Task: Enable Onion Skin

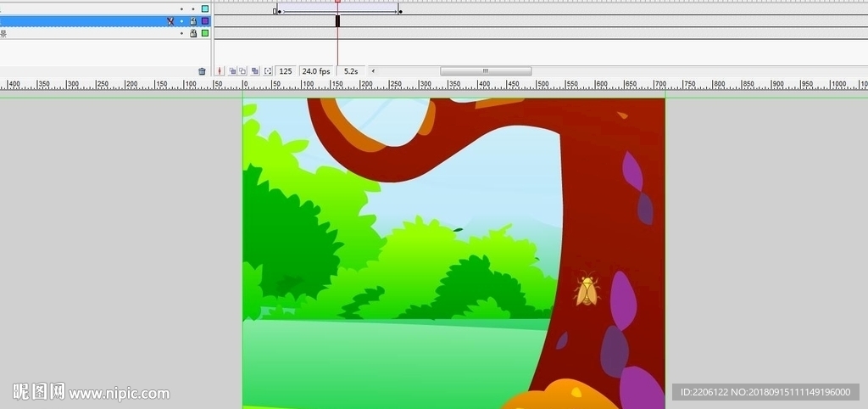Action: click(x=232, y=71)
